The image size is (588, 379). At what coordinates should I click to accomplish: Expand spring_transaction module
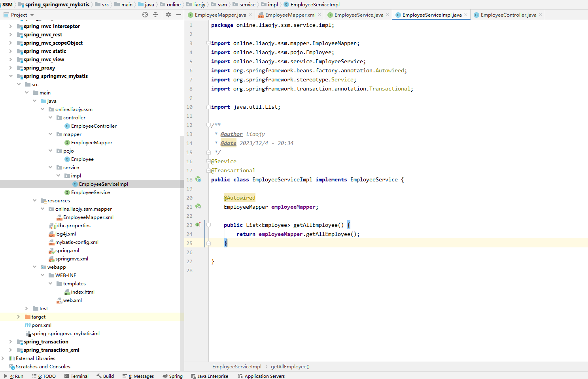(11, 341)
